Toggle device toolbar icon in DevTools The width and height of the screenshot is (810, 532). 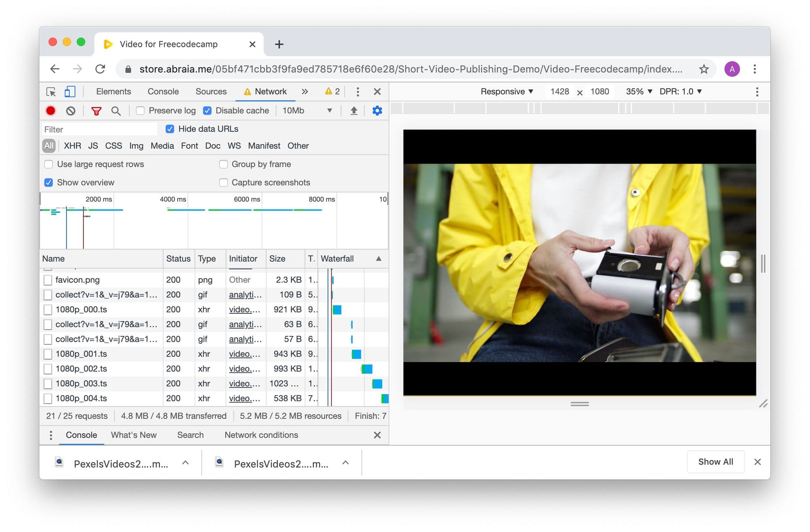click(x=70, y=92)
